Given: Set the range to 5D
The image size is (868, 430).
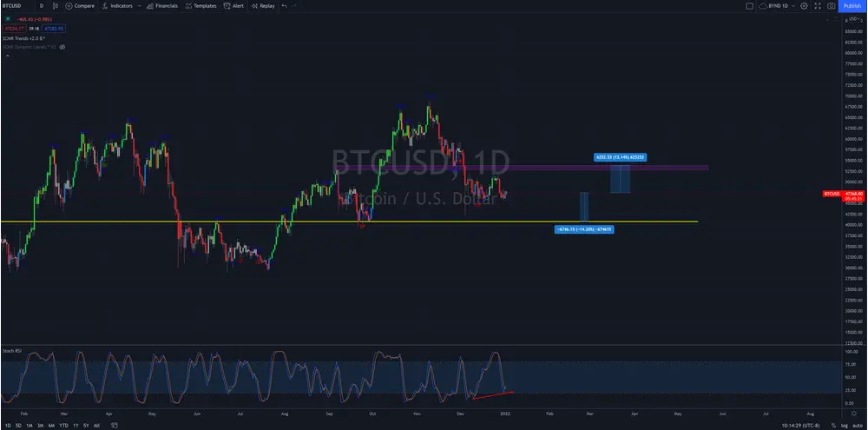Looking at the screenshot, I should click(x=18, y=425).
